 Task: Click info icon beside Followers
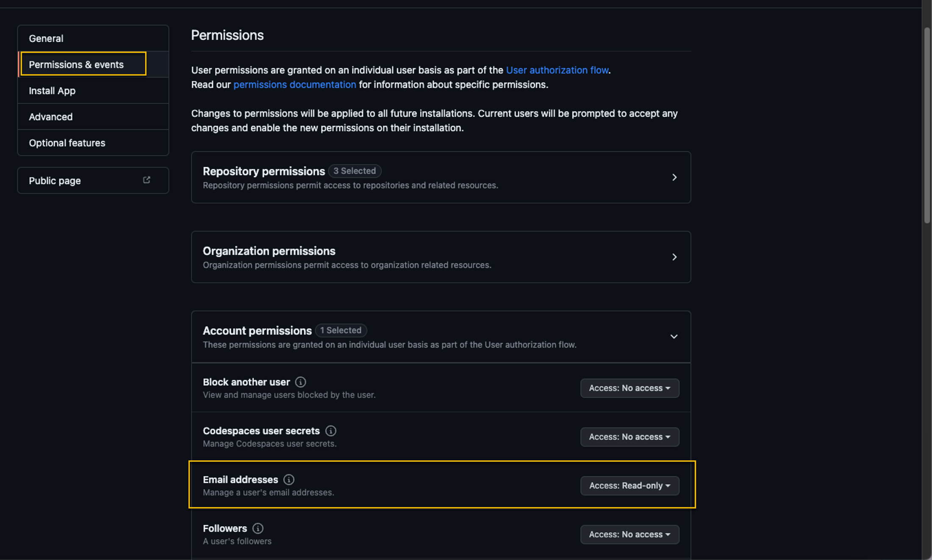click(x=258, y=528)
